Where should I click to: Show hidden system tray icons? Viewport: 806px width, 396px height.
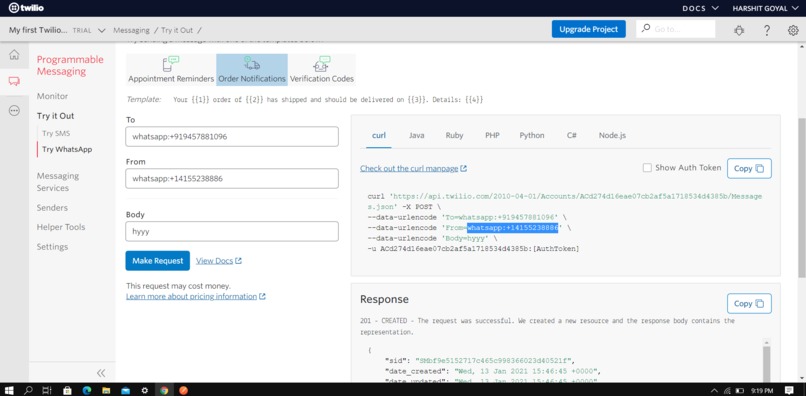[714, 390]
